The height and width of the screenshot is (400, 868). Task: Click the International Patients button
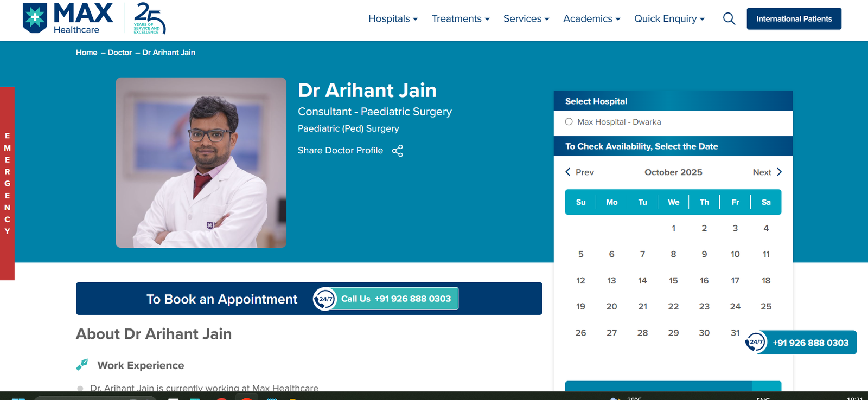(x=794, y=19)
